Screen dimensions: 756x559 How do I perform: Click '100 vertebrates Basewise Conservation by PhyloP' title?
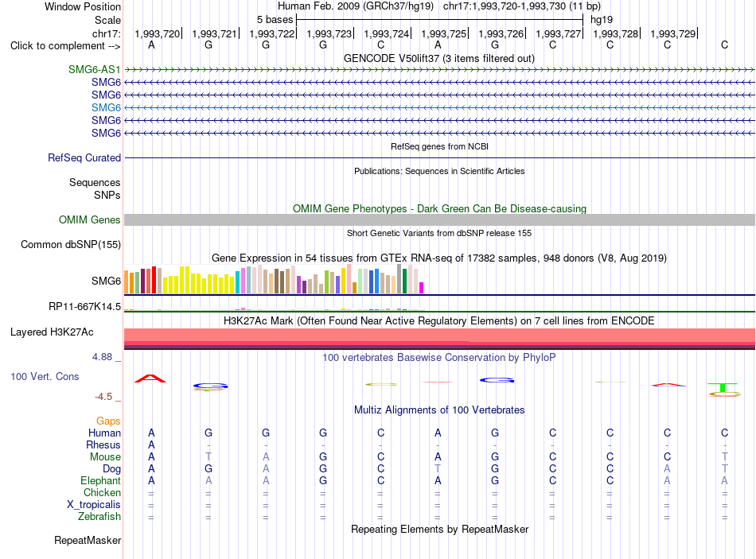coord(439,358)
